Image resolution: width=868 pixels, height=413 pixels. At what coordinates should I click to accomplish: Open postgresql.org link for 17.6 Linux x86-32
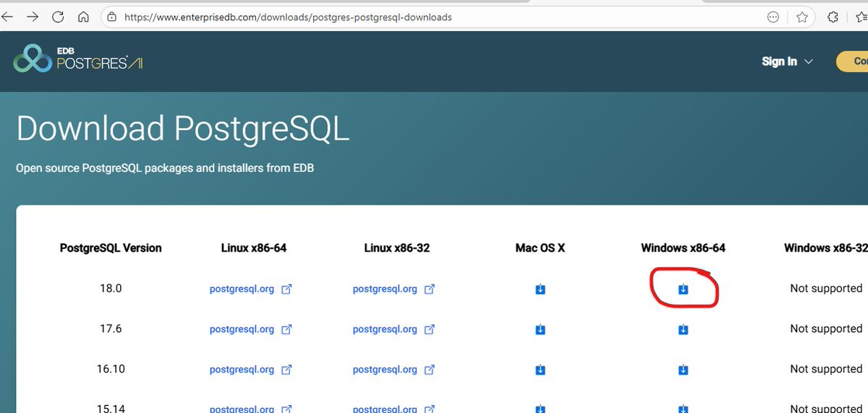(x=394, y=329)
